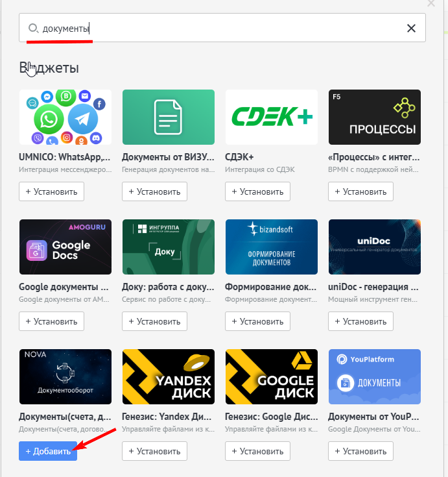Image resolution: width=448 pixels, height=477 pixels.
Task: Open the «Процессы» F5 widget tile
Action: pyautogui.click(x=374, y=117)
